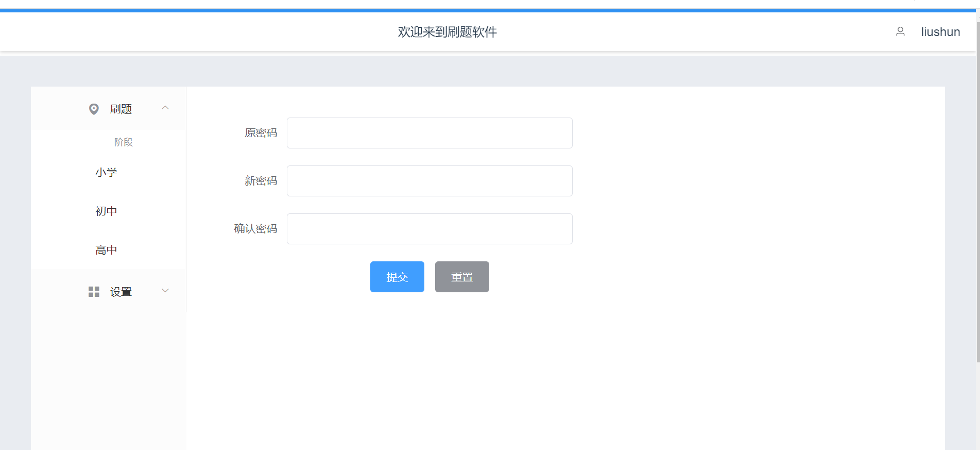The image size is (980, 450).
Task: Open the liushun username menu
Action: pyautogui.click(x=940, y=32)
